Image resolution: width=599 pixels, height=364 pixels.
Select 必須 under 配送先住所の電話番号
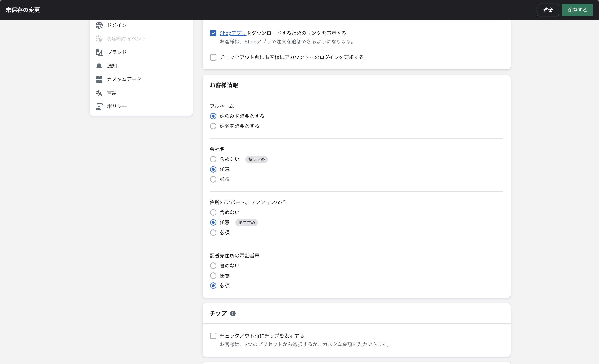point(213,286)
